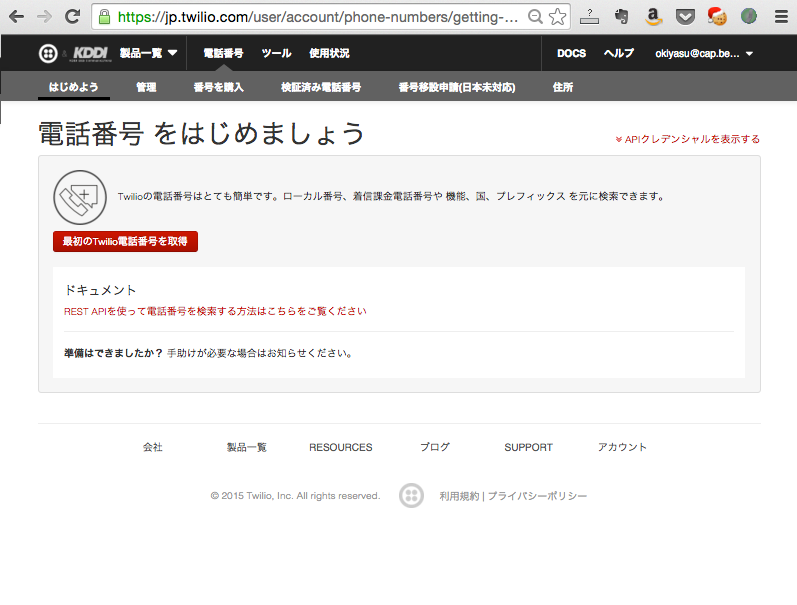Open the 検証済み電話番号 tab
797x605 pixels.
pyautogui.click(x=321, y=87)
